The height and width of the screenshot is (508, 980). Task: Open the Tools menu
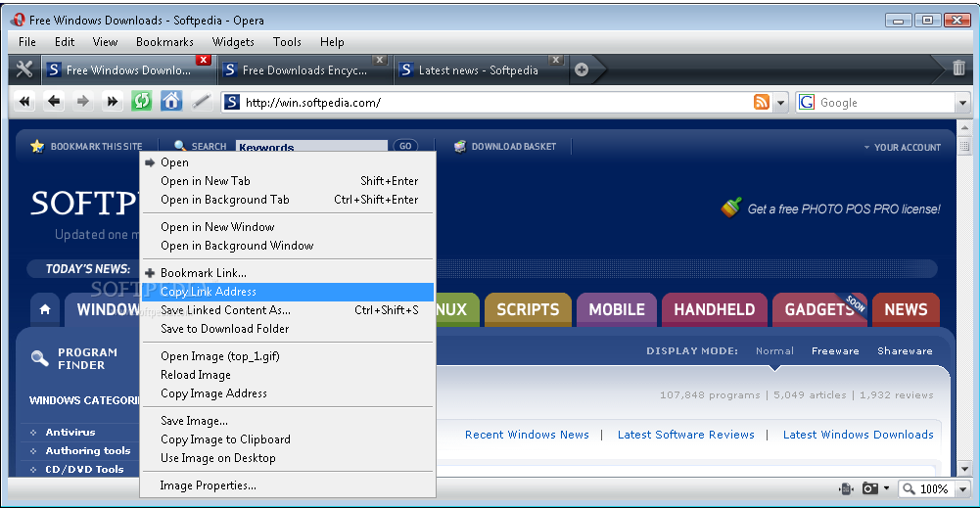click(287, 42)
